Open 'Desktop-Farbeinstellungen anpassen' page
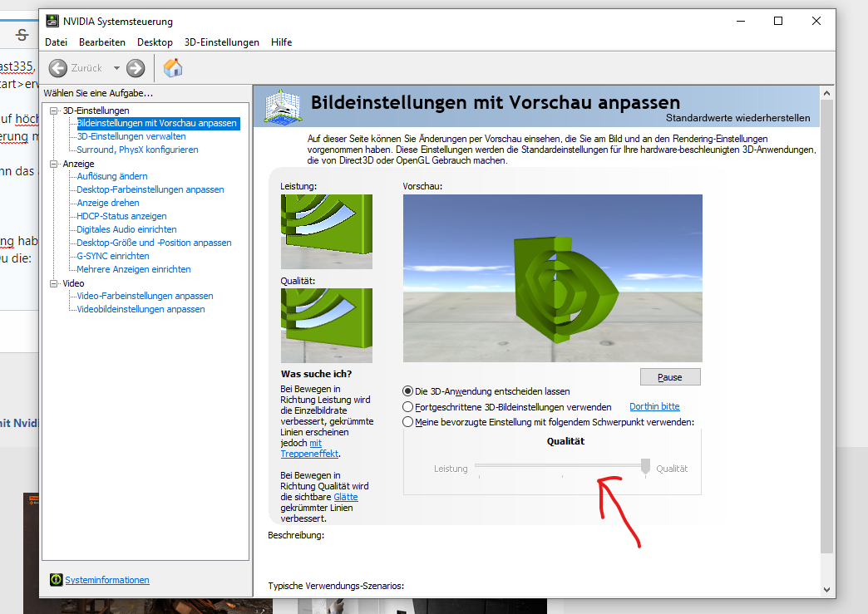The image size is (868, 614). (x=150, y=189)
